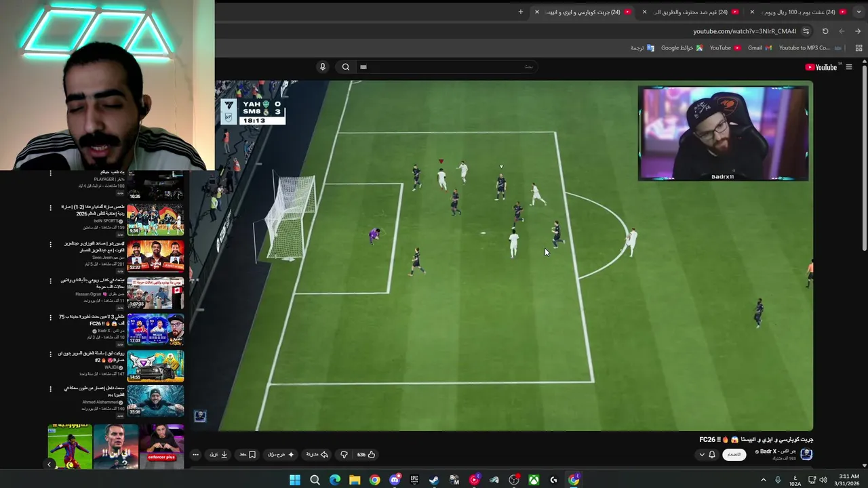868x488 pixels.
Task: Open more actions three-dot menu under video
Action: pos(195,455)
